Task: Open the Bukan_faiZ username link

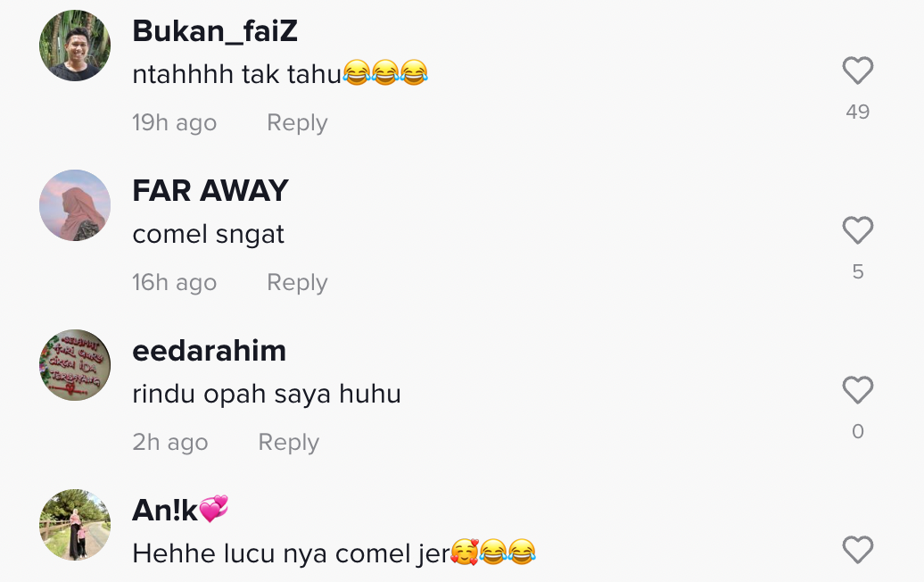Action: [215, 30]
